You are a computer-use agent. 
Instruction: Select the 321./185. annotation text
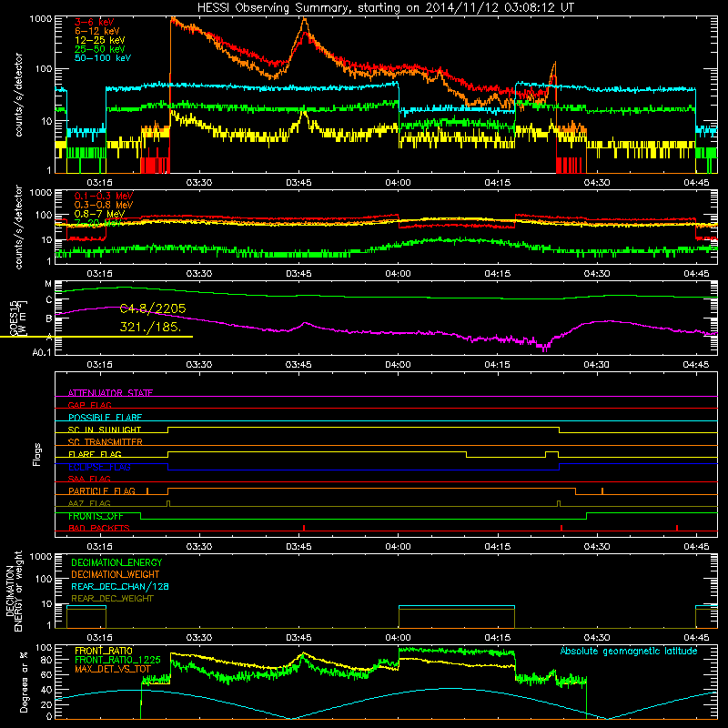(x=150, y=327)
